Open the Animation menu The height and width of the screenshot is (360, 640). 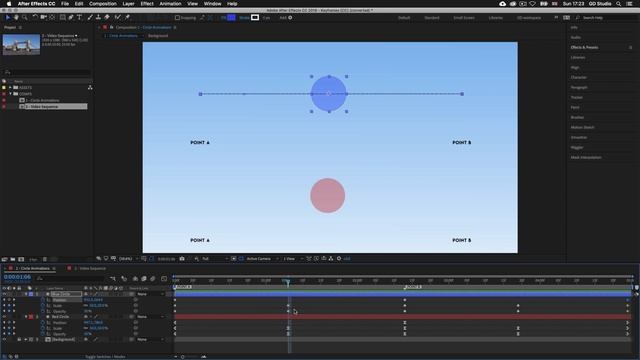[170, 4]
